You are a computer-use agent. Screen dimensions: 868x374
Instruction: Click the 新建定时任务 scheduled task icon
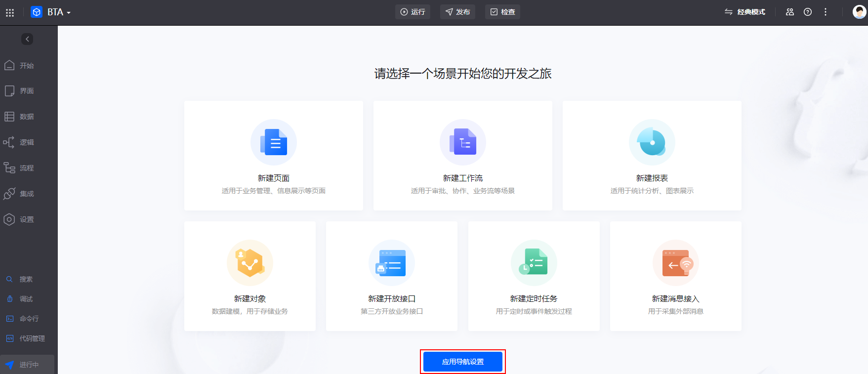coord(534,263)
